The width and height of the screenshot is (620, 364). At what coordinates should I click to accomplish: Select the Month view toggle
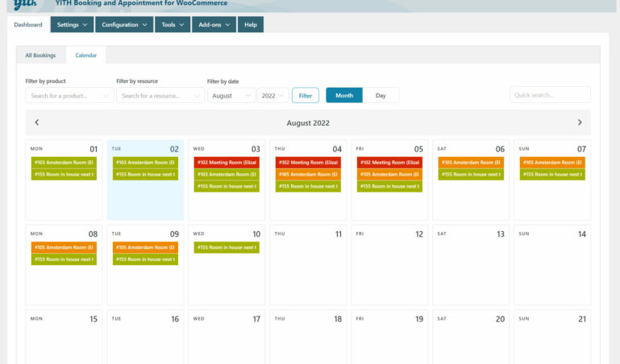344,95
